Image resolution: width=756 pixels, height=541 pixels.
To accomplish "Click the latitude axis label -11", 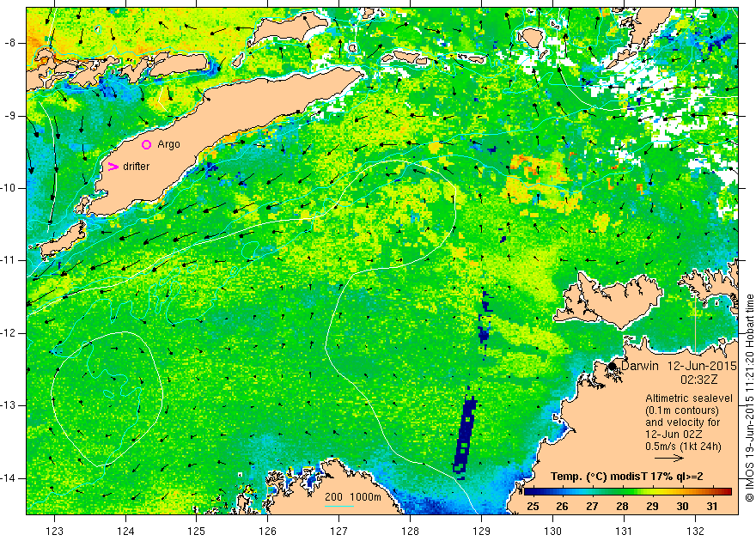I will click(9, 260).
